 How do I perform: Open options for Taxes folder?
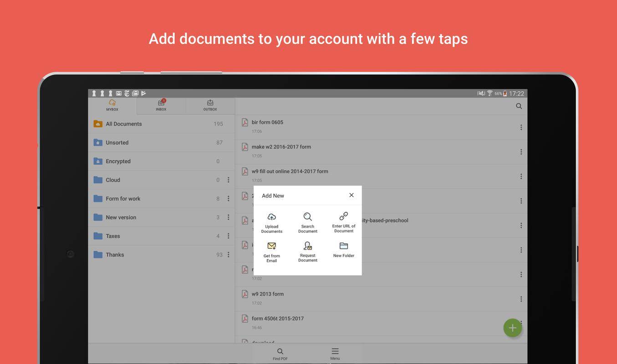[229, 236]
